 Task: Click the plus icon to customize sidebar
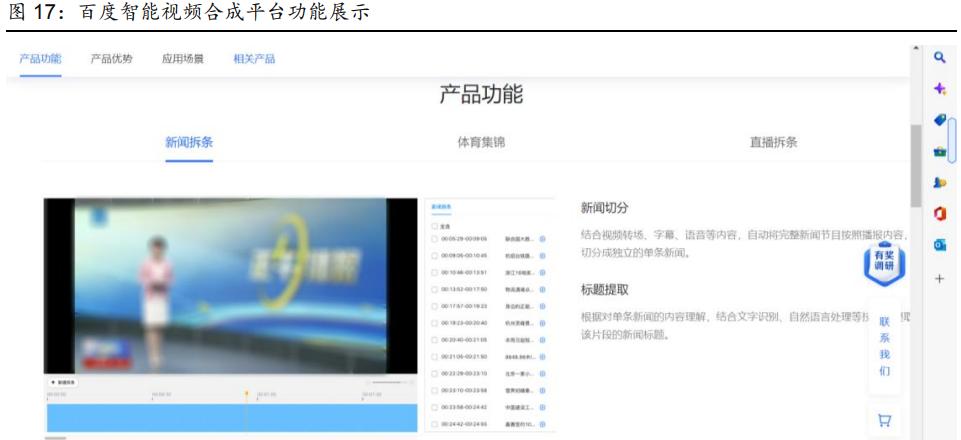coord(940,279)
